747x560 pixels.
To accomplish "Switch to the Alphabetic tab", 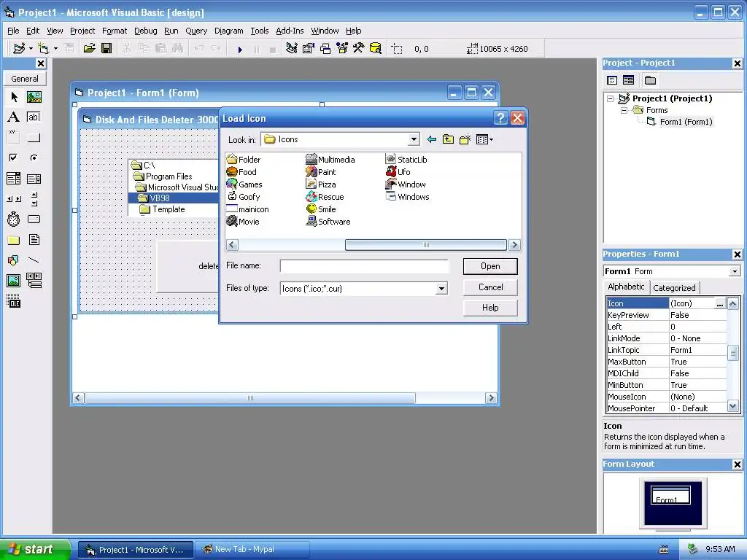I will 626,287.
